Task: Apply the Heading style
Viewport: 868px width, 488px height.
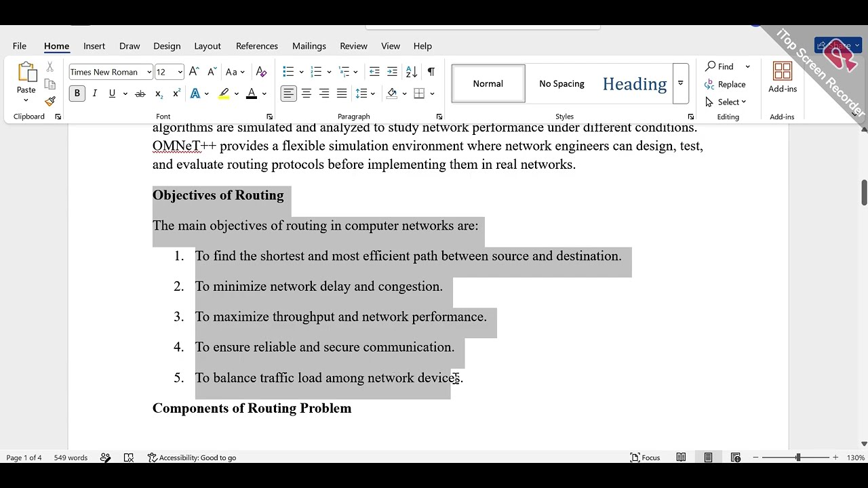Action: click(635, 83)
